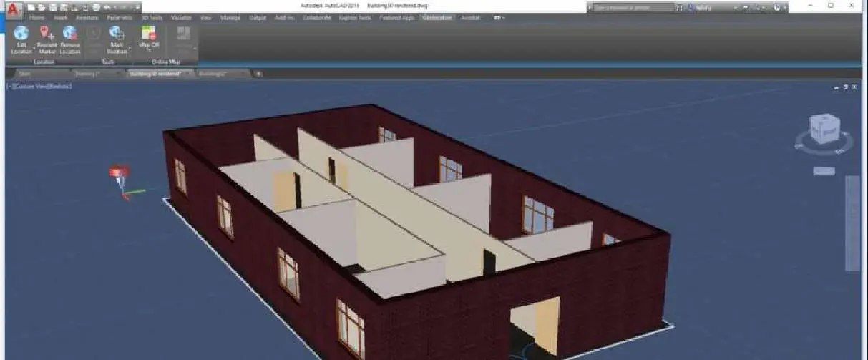Select the Geolocation ribbon tab
This screenshot has width=868, height=360.
point(437,17)
